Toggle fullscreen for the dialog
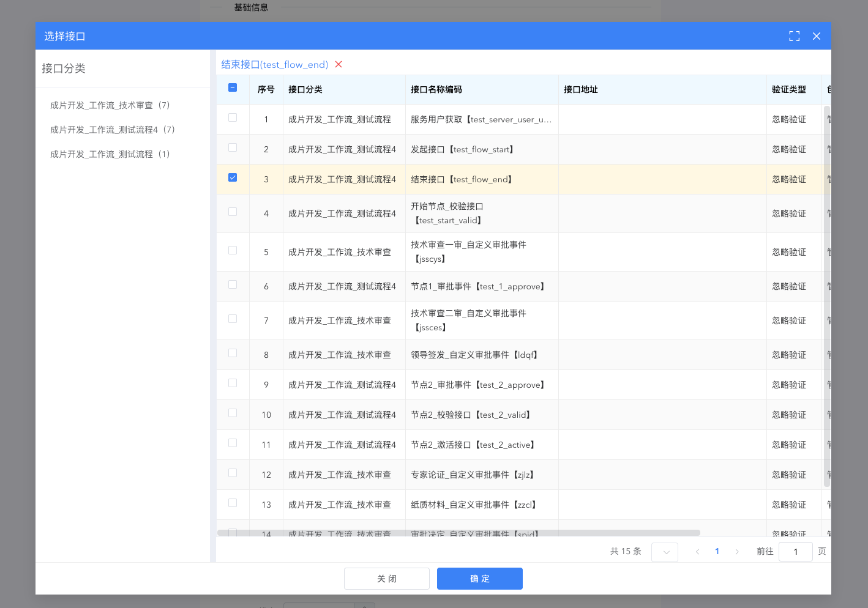Screen dimensions: 868x608 (x=794, y=36)
